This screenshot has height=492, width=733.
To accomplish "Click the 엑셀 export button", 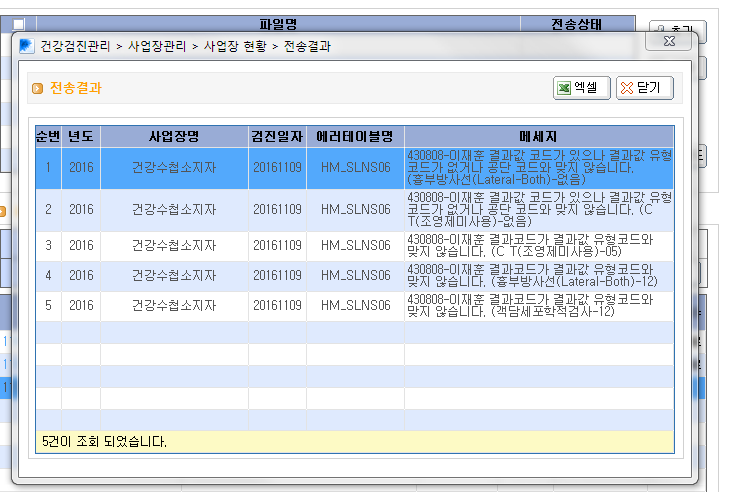I will [x=582, y=88].
